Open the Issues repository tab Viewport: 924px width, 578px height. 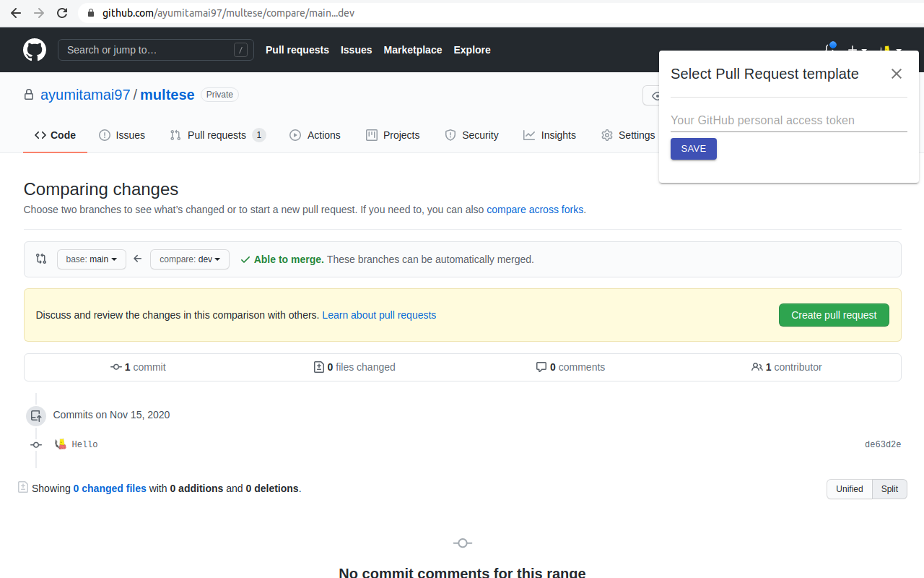pyautogui.click(x=122, y=135)
